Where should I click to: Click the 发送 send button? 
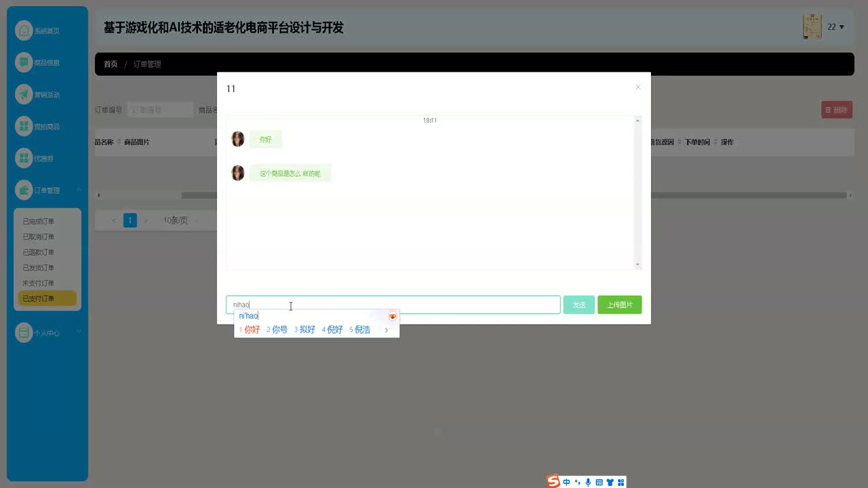pos(579,305)
